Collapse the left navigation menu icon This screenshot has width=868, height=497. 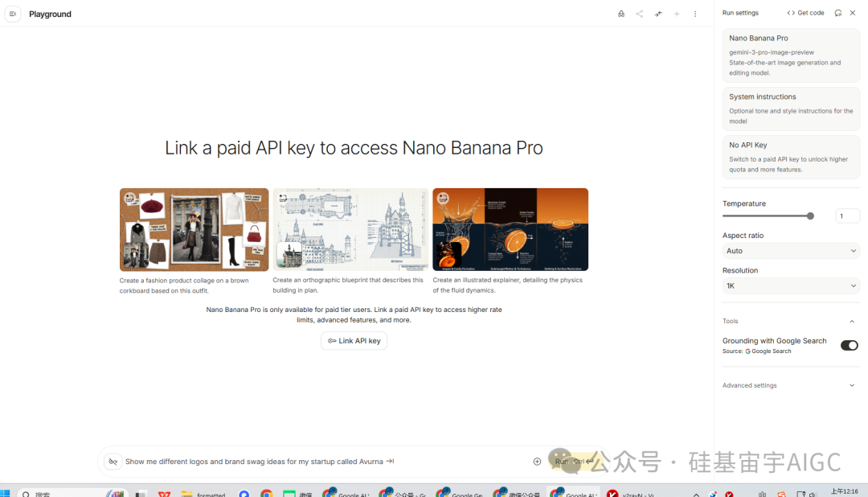tap(13, 14)
